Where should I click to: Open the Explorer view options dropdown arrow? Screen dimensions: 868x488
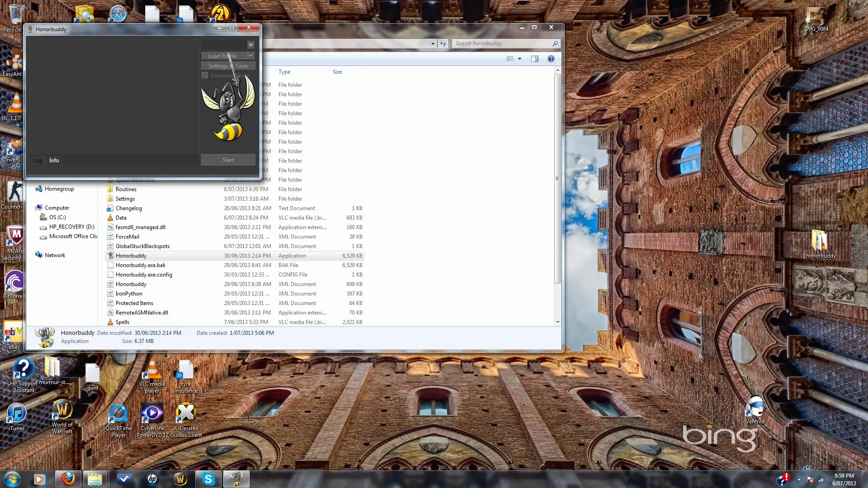519,59
